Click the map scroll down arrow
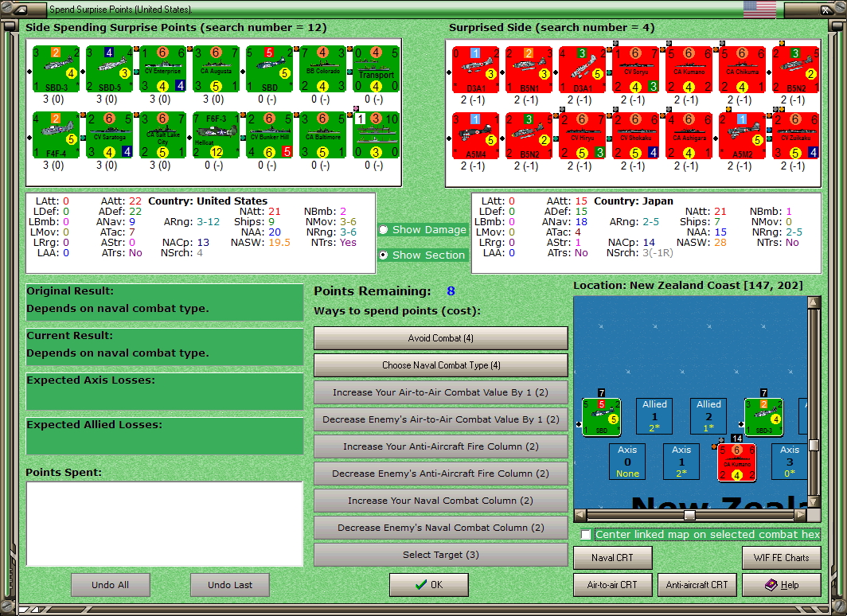847x616 pixels. (x=814, y=501)
